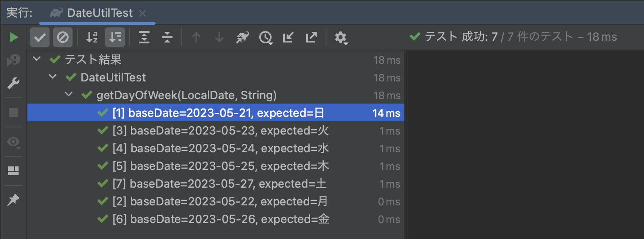Collapse the DateUtilTest tree node
Image resolution: width=644 pixels, height=239 pixels.
pos(53,77)
